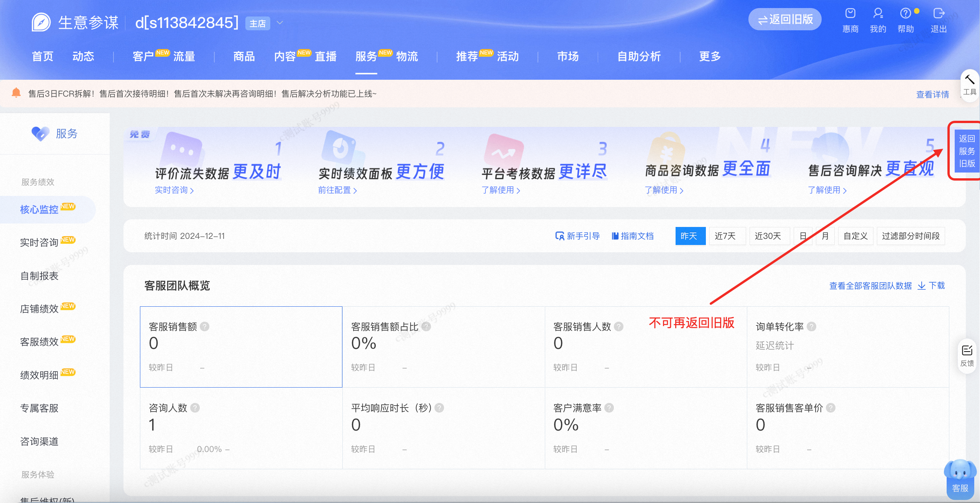Open 更多 in top navigation
The image size is (980, 503).
(710, 56)
